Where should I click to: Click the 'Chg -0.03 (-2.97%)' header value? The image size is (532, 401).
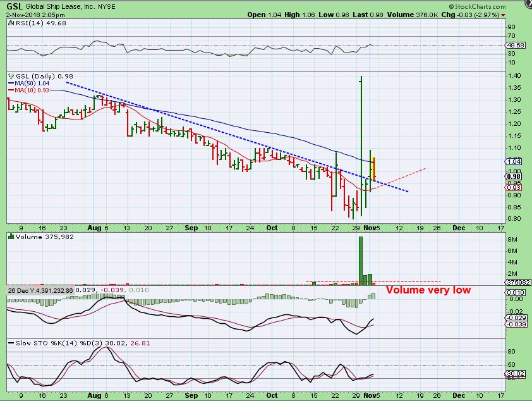click(470, 15)
